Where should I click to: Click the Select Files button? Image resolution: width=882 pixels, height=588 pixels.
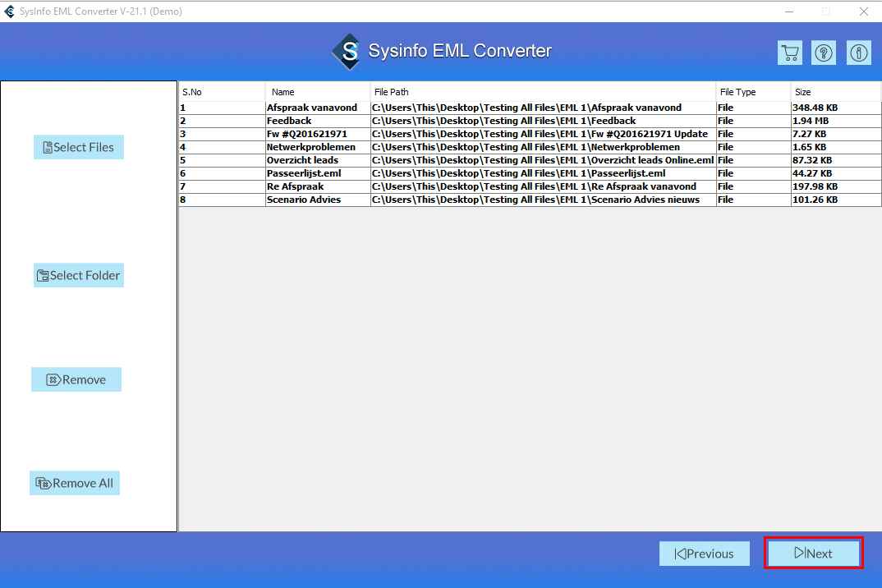pos(79,147)
